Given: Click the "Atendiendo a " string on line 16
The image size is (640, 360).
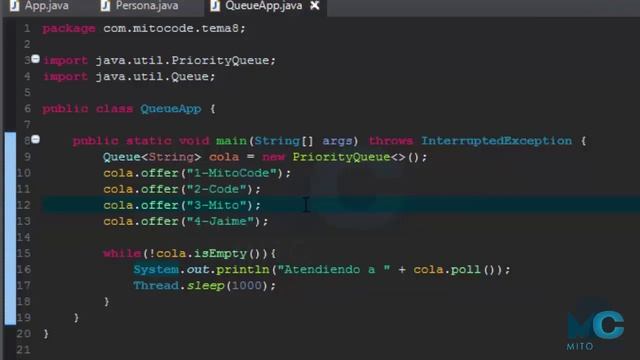Looking at the screenshot, I should click(333, 269).
